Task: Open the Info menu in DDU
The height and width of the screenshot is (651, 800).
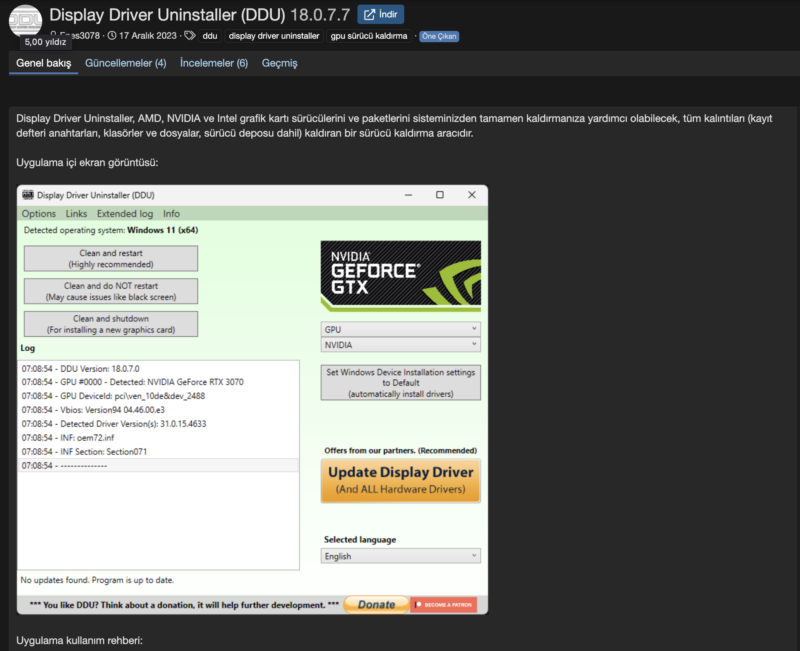Action: 171,214
